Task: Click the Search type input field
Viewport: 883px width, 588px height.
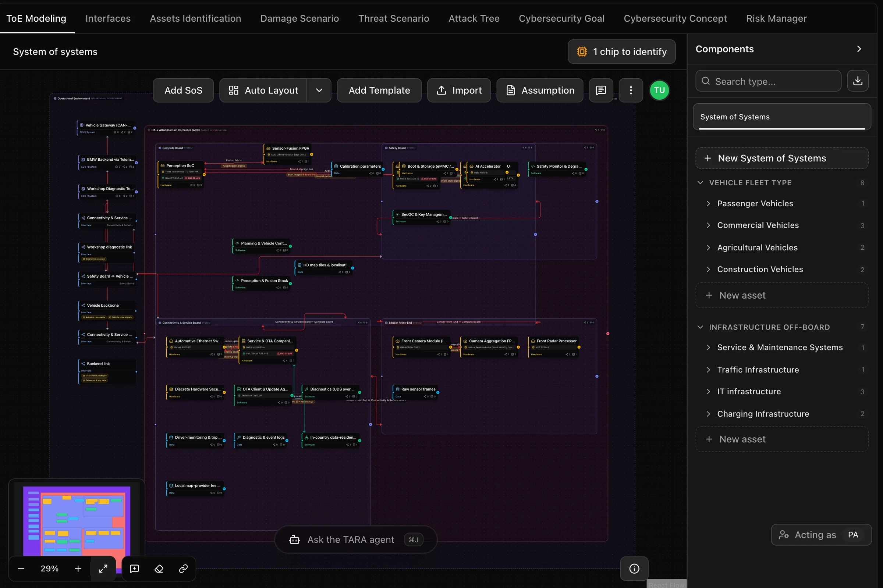Action: 768,81
